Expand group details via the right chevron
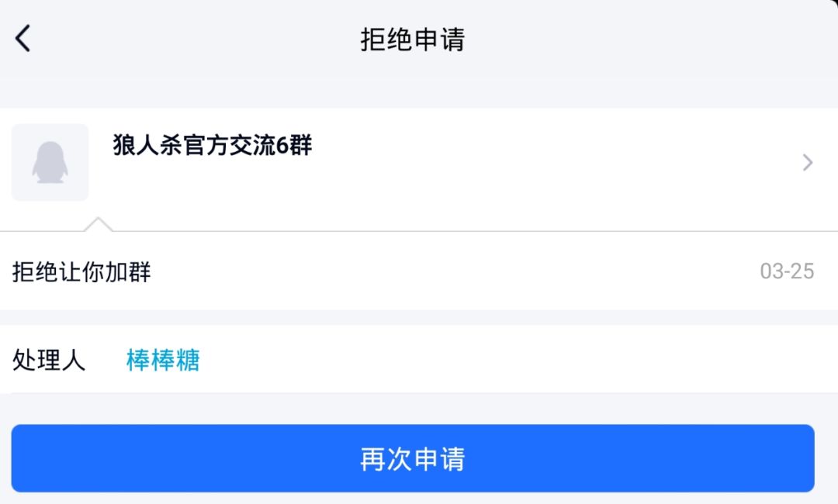The width and height of the screenshot is (838, 504). [808, 162]
